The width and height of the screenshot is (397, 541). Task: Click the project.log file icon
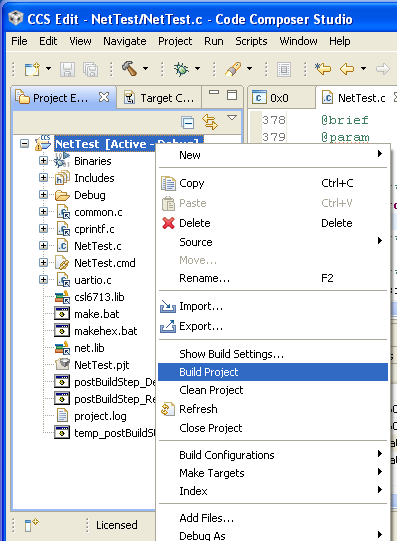pyautogui.click(x=62, y=415)
